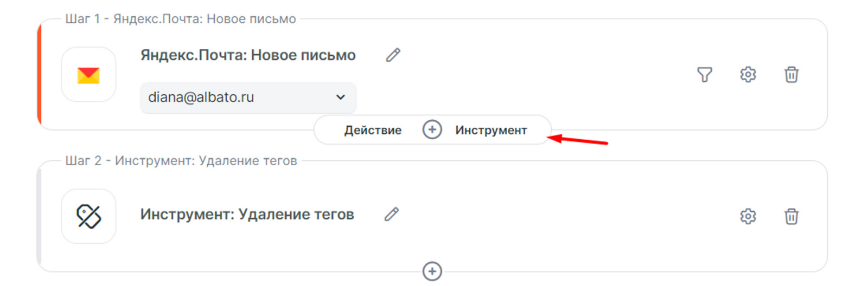Add a new step with the bottom plus icon
Screen dimensions: 868x286
(432, 271)
